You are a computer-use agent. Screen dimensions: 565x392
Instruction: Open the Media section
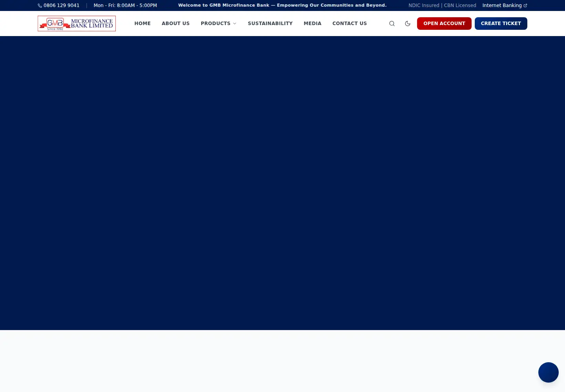(x=312, y=24)
